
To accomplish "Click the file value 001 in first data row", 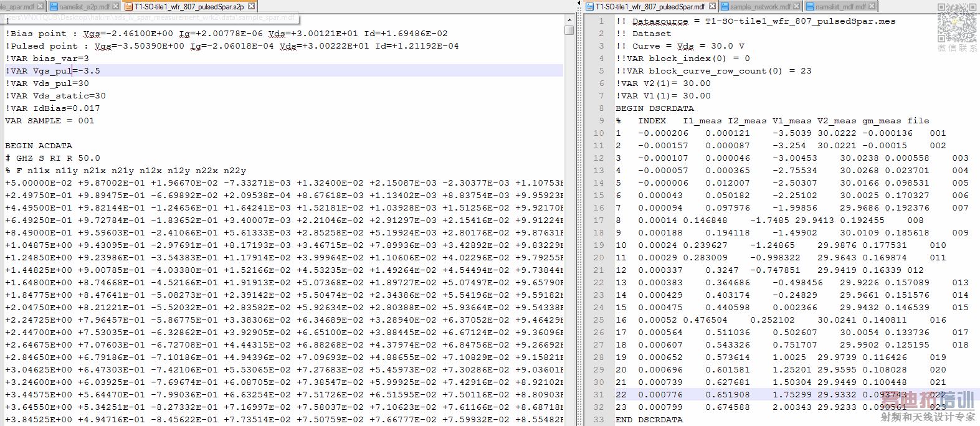I will point(938,133).
